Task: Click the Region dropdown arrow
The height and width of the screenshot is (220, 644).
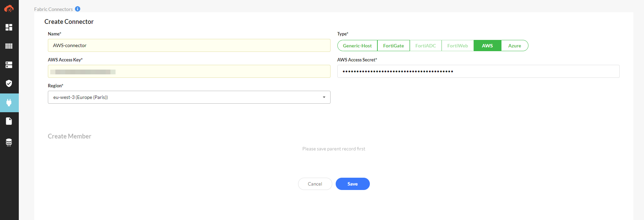Action: pyautogui.click(x=324, y=97)
